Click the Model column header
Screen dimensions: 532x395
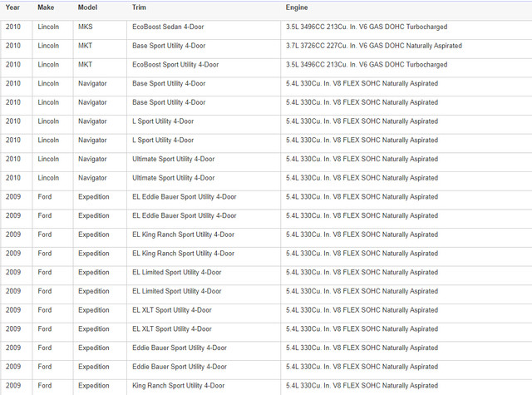coord(87,7)
